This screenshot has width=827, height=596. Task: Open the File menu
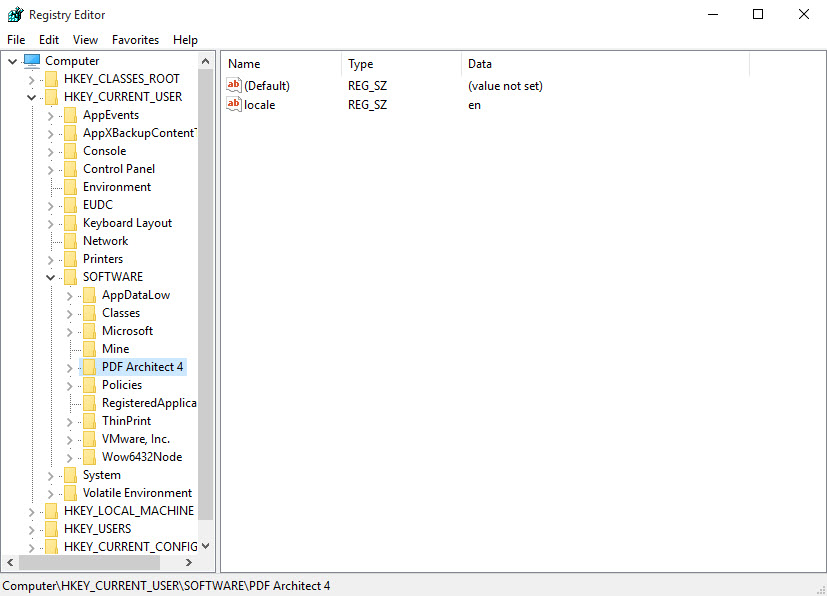tap(16, 39)
